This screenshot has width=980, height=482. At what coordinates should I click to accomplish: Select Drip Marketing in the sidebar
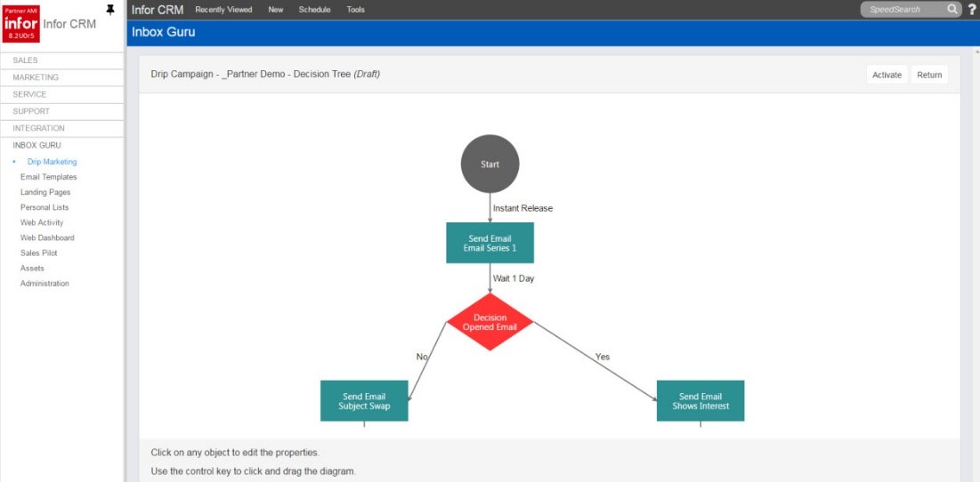point(52,162)
